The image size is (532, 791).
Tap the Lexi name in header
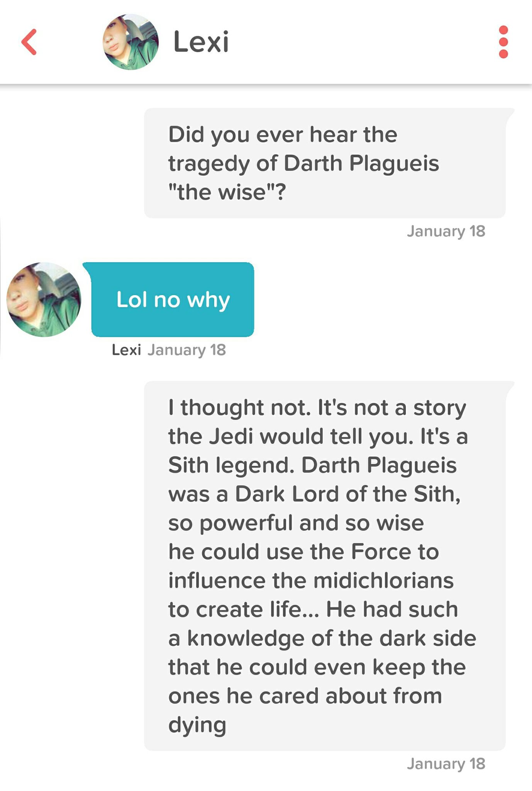pyautogui.click(x=201, y=42)
